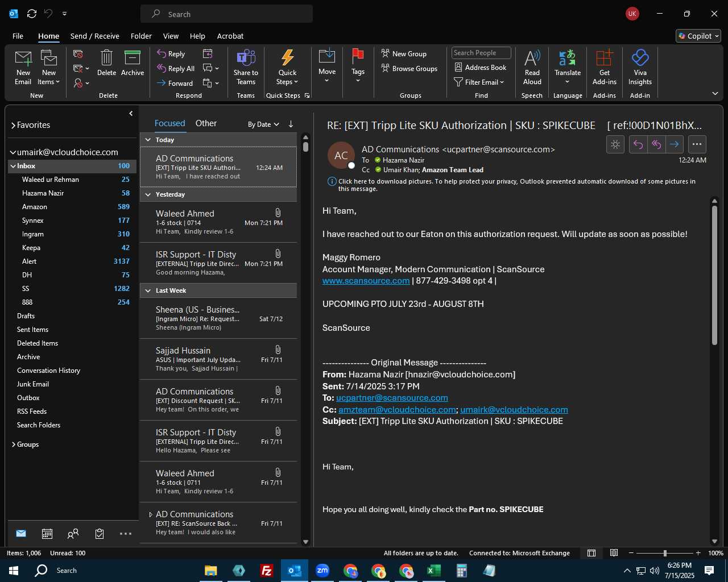728x582 pixels.
Task: Expand the Groups folder section
Action: [x=13, y=444]
